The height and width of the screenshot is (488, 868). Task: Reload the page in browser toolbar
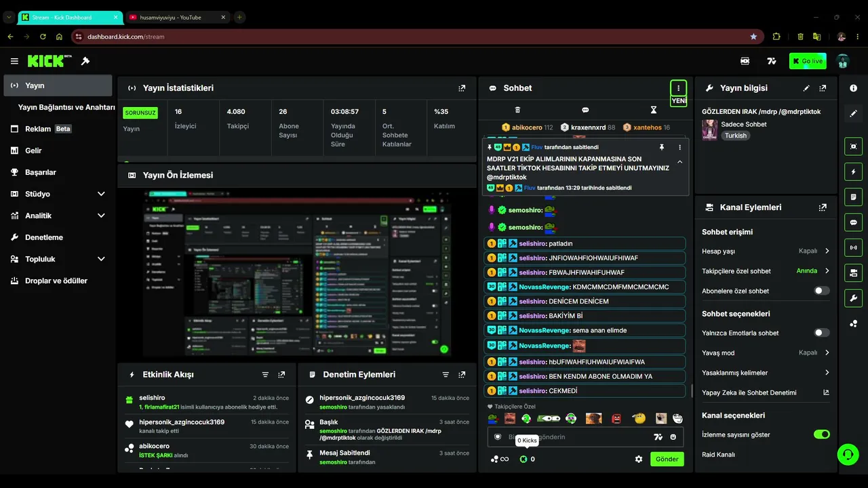pyautogui.click(x=43, y=37)
